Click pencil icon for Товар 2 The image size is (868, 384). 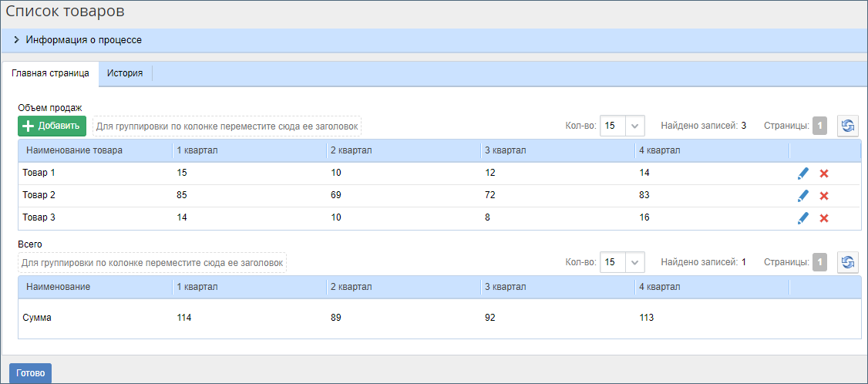click(x=802, y=196)
